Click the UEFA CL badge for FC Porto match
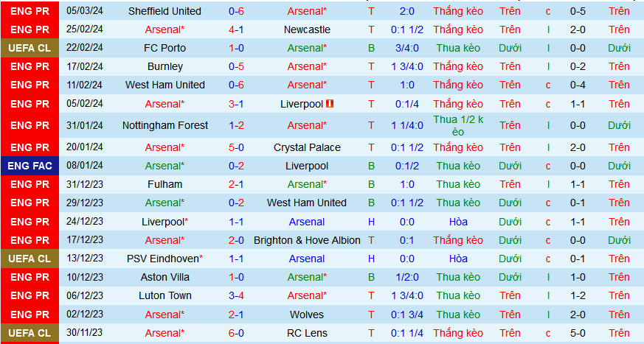Viewport: 644px width, 344px height. pyautogui.click(x=31, y=48)
